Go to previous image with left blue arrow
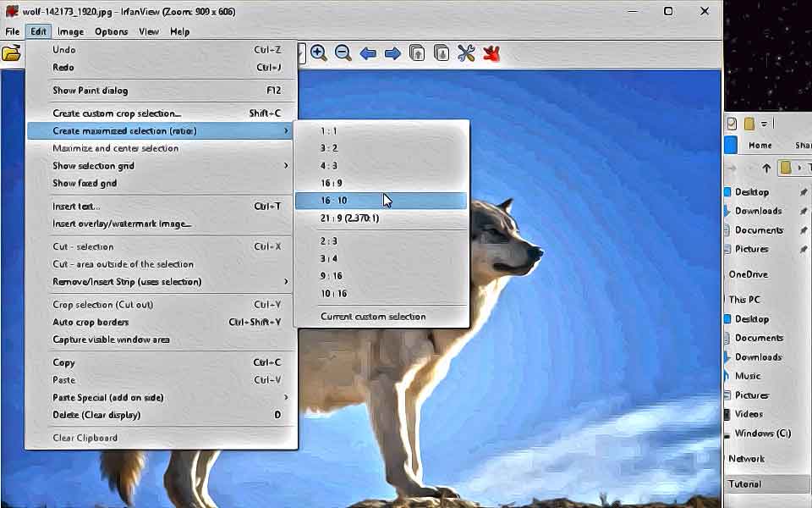The width and height of the screenshot is (812, 508). pyautogui.click(x=368, y=53)
